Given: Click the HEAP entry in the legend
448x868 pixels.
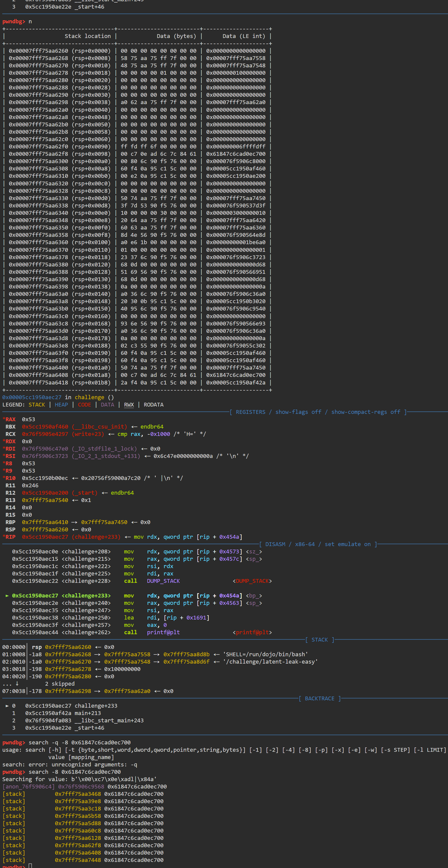Looking at the screenshot, I should [x=61, y=404].
